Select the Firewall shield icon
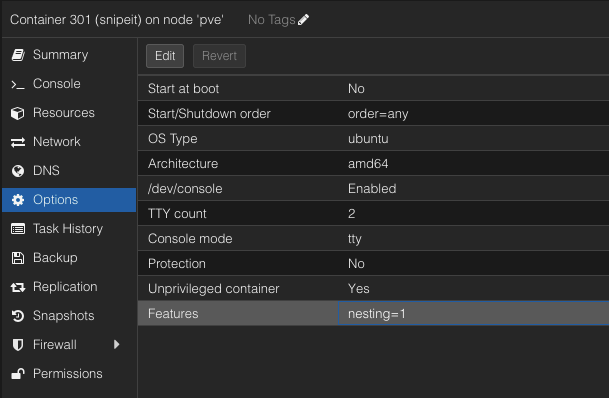The height and width of the screenshot is (398, 609). click(x=18, y=345)
